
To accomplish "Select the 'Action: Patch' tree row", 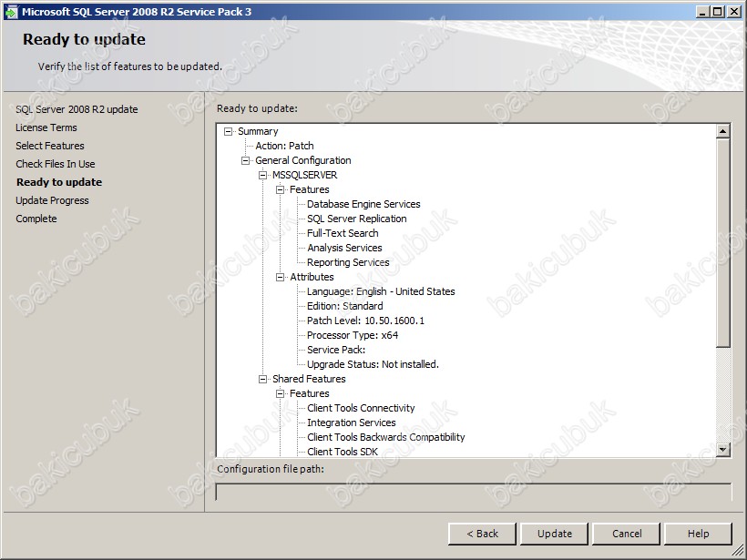I will 284,146.
